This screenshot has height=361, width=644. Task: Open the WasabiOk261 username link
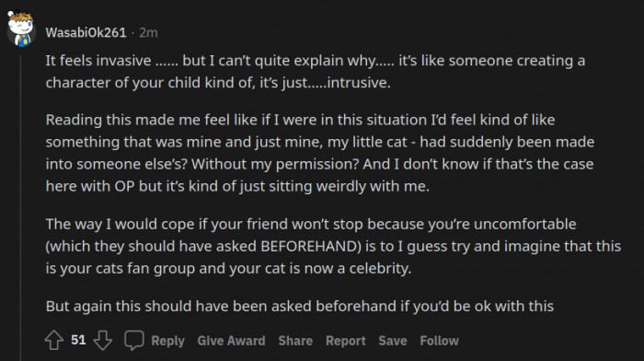point(86,32)
